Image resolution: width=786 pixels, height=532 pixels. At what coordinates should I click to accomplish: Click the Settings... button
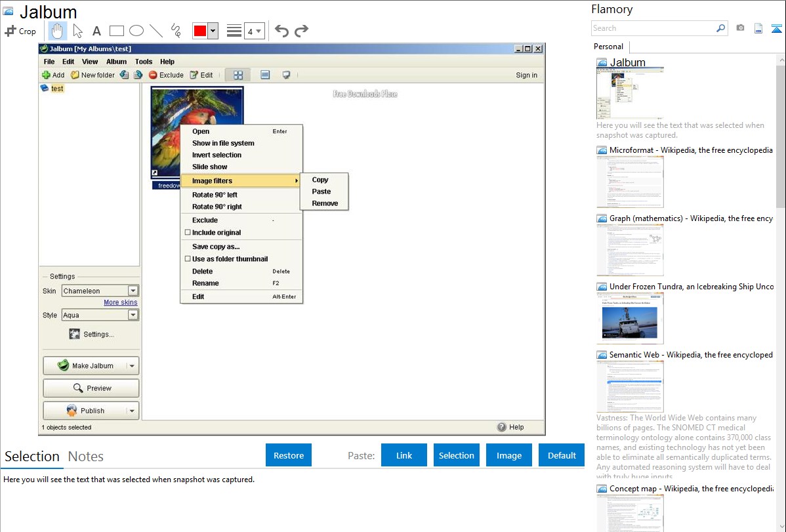(91, 335)
